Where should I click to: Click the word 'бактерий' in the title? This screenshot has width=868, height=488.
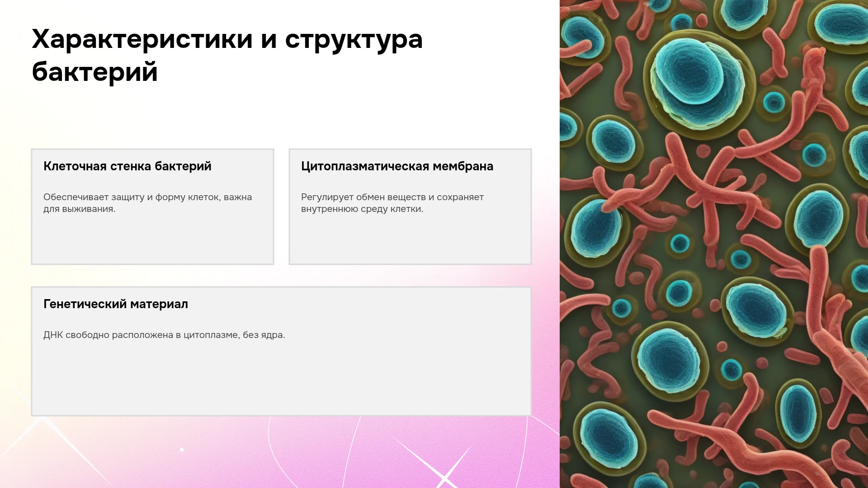[95, 71]
